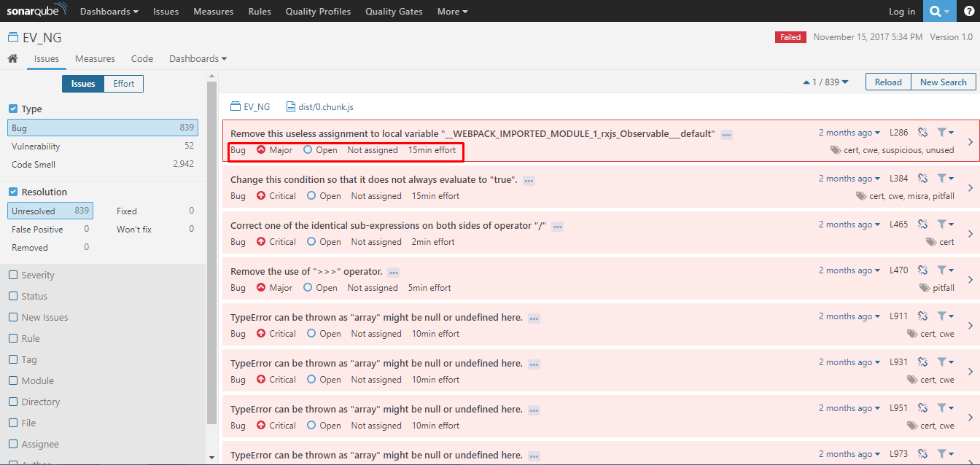
Task: Click the New Search button
Action: [943, 82]
